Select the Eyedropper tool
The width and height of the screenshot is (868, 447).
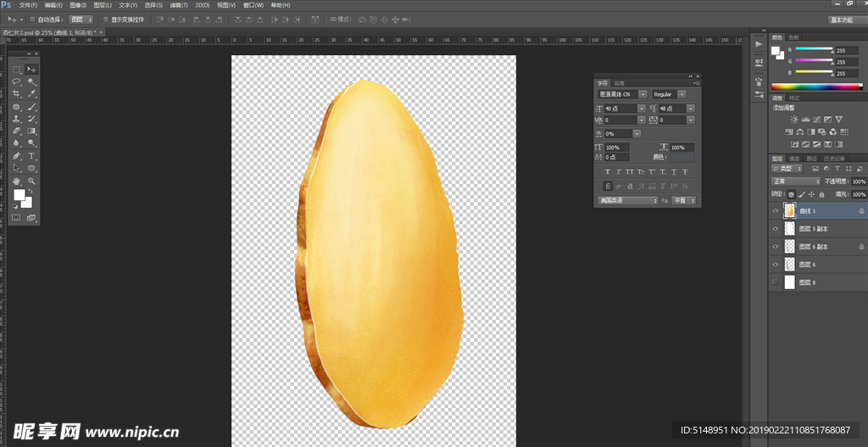click(x=31, y=93)
